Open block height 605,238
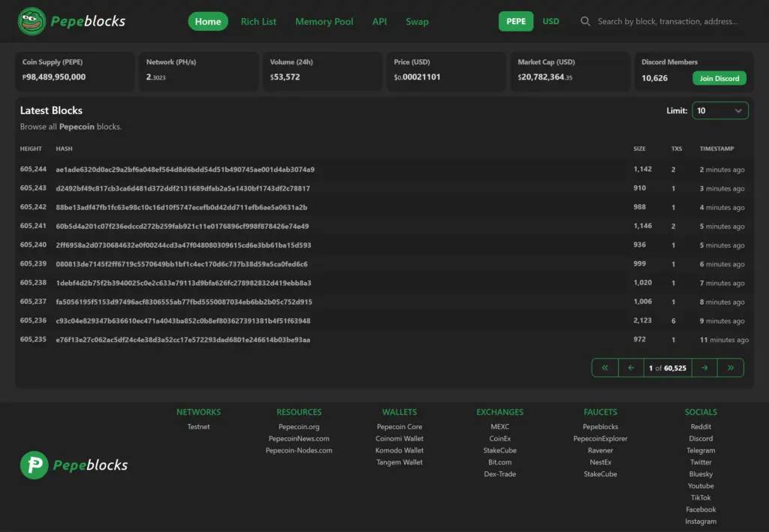Image resolution: width=769 pixels, height=532 pixels. point(33,283)
